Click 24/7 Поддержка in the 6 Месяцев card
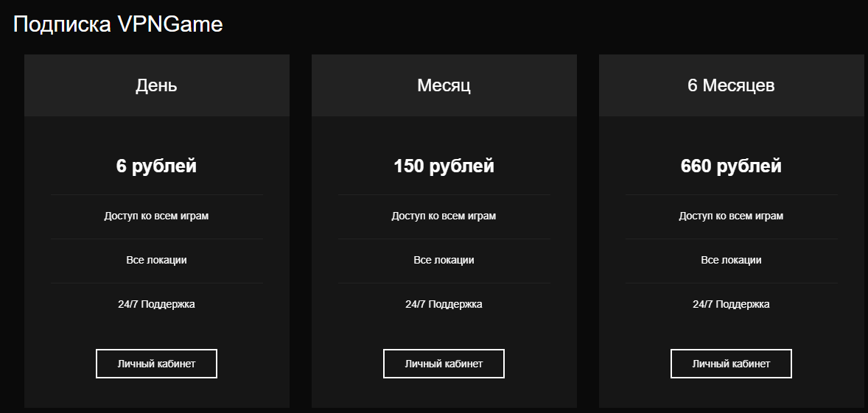 tap(731, 304)
